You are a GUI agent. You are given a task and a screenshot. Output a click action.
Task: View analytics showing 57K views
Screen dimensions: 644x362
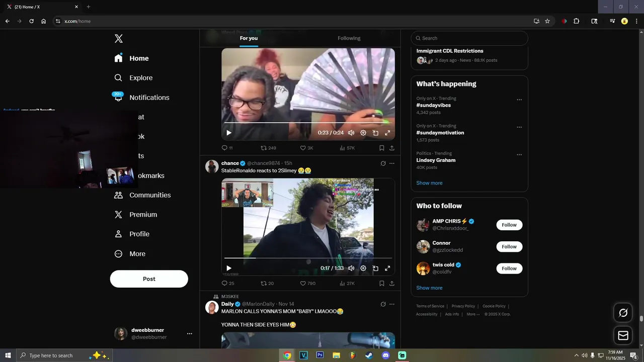coord(347,148)
